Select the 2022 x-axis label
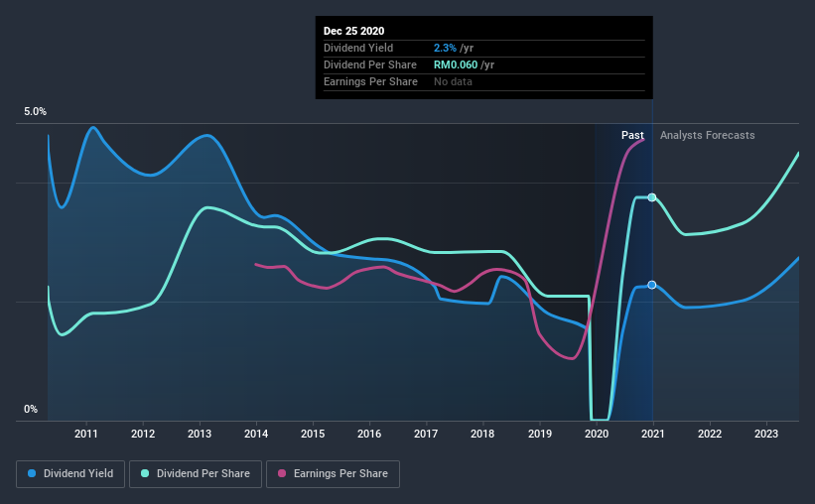 tap(710, 434)
